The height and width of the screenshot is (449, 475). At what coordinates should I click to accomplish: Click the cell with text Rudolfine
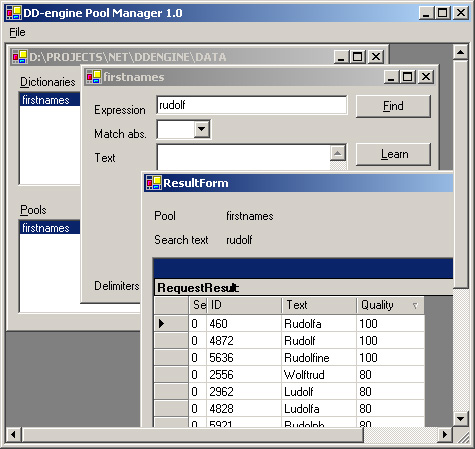319,358
